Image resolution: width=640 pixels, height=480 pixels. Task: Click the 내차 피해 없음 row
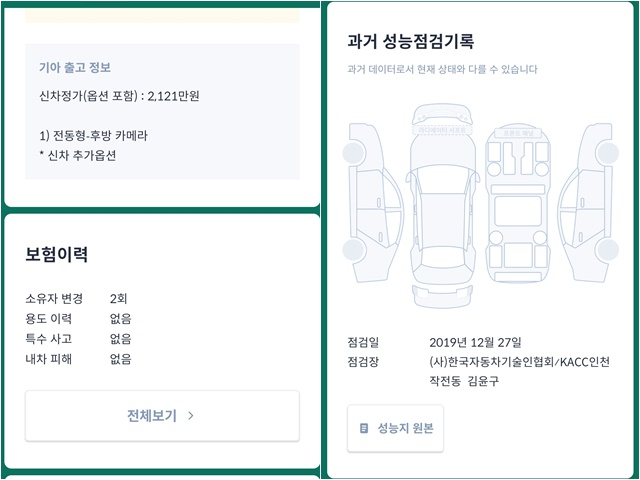78,359
